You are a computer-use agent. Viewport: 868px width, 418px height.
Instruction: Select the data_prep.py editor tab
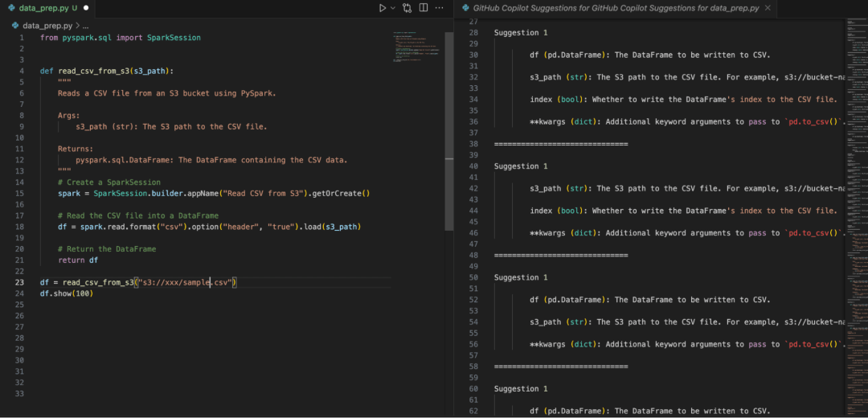pos(47,8)
